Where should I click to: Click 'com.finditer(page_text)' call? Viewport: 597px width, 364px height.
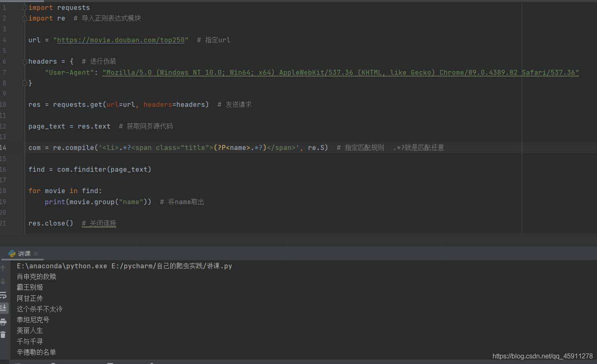[104, 170]
